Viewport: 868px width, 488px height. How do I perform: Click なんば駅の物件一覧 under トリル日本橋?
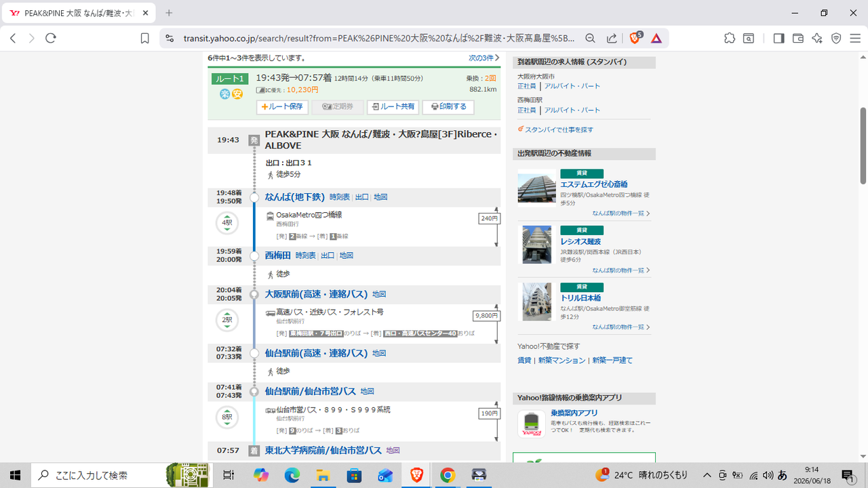point(620,327)
